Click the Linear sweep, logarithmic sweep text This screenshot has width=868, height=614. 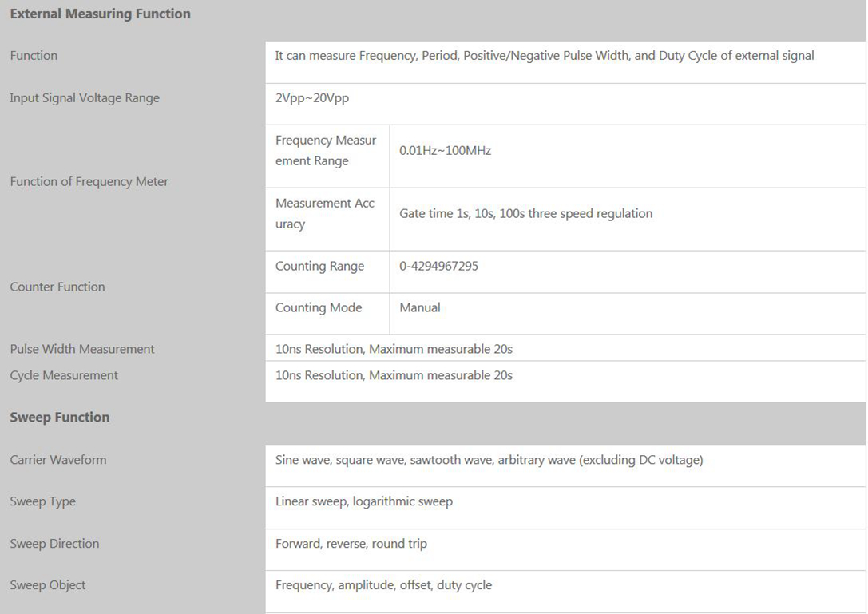(x=364, y=501)
